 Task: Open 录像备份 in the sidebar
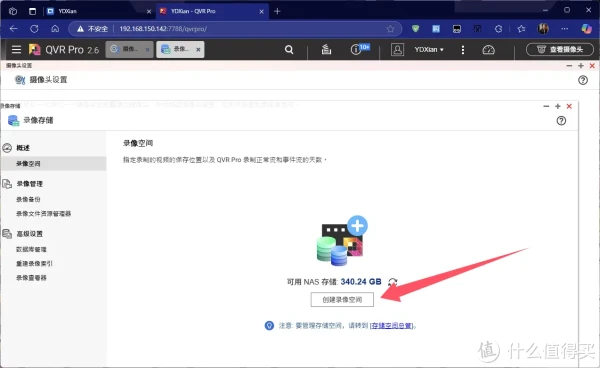tap(28, 199)
